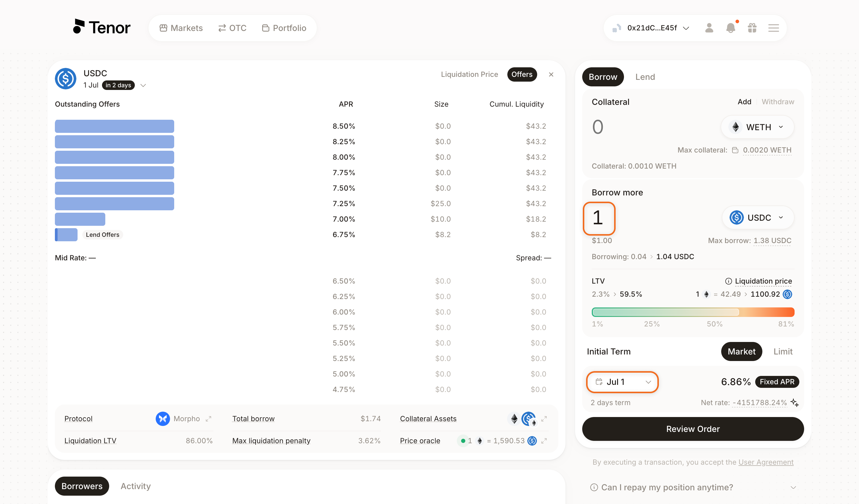Open the user profile icon

pos(709,28)
